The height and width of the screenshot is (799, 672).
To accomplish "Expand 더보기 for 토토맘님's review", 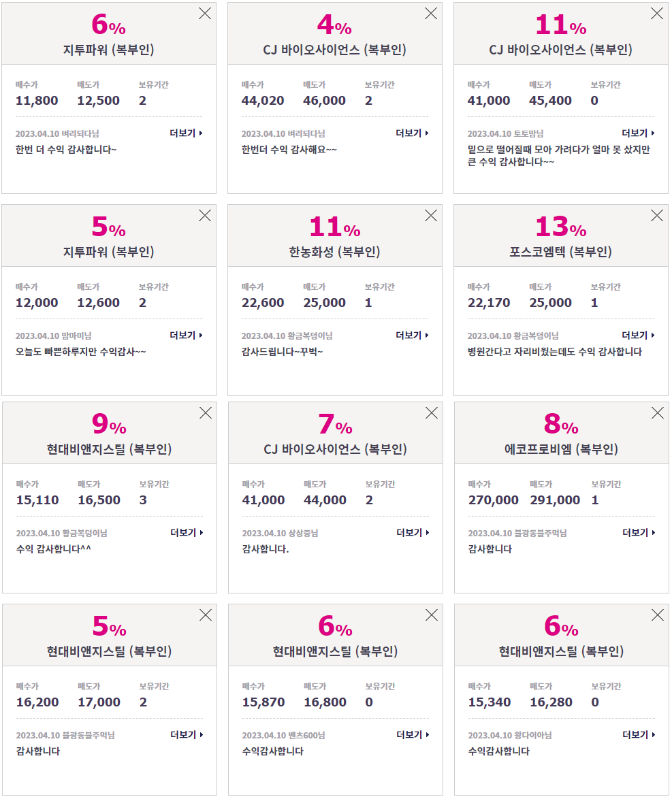I will tap(639, 133).
